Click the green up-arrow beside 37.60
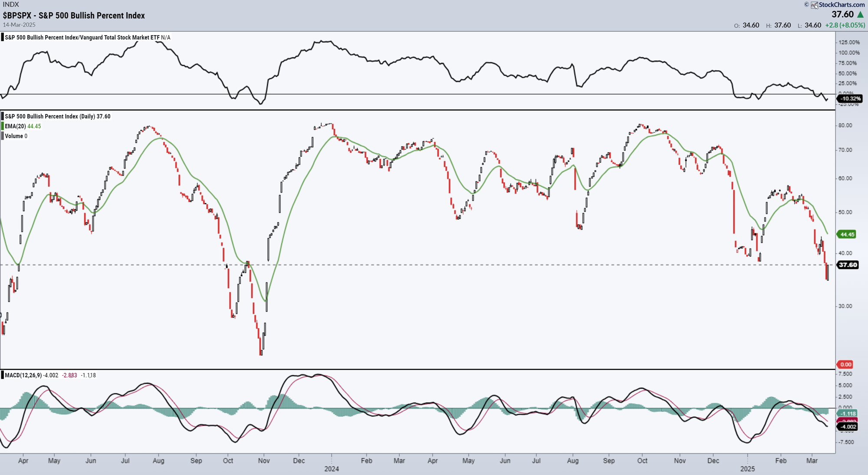This screenshot has height=475, width=868. click(861, 15)
